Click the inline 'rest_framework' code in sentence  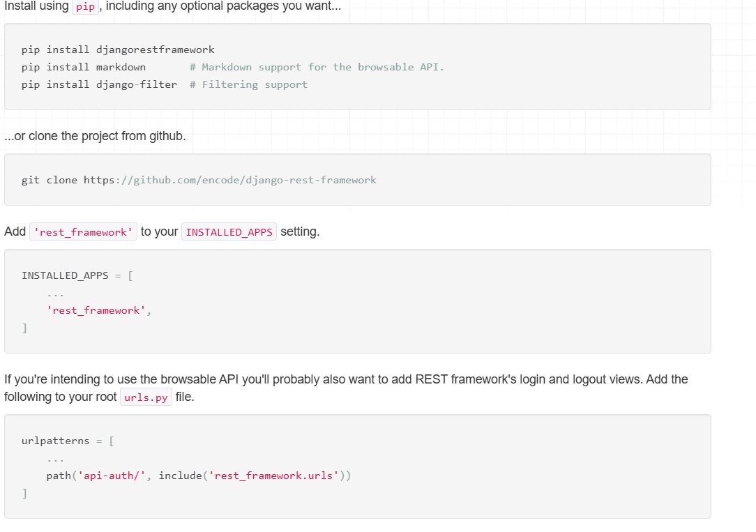pyautogui.click(x=84, y=231)
